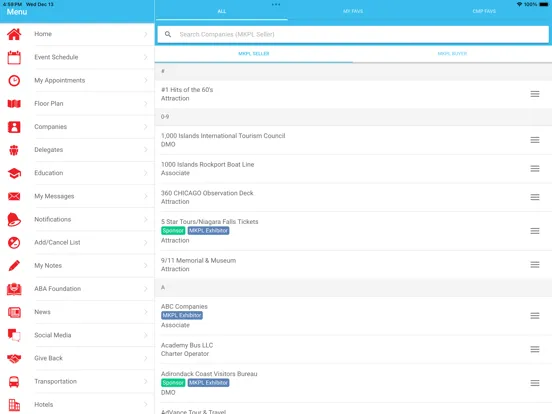Expand the My Appointments chevron
The width and height of the screenshot is (552, 414).
pyautogui.click(x=146, y=80)
